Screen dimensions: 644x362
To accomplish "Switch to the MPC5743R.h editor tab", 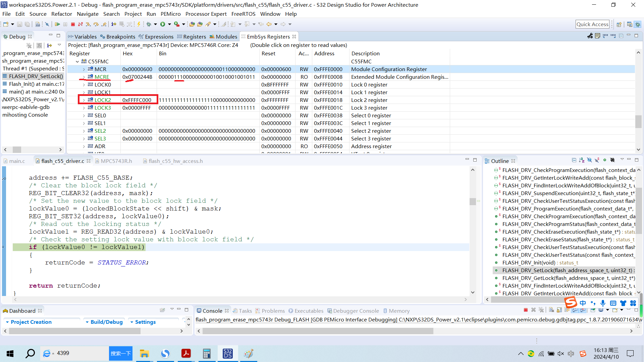I will [117, 161].
